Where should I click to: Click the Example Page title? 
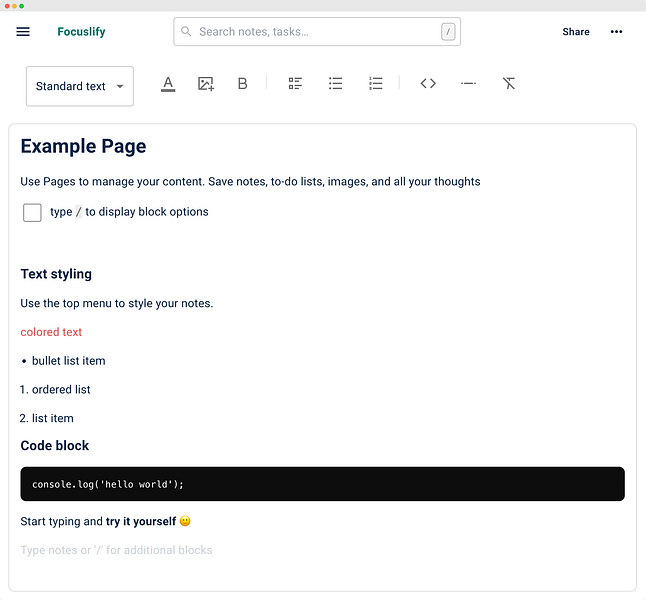[83, 146]
